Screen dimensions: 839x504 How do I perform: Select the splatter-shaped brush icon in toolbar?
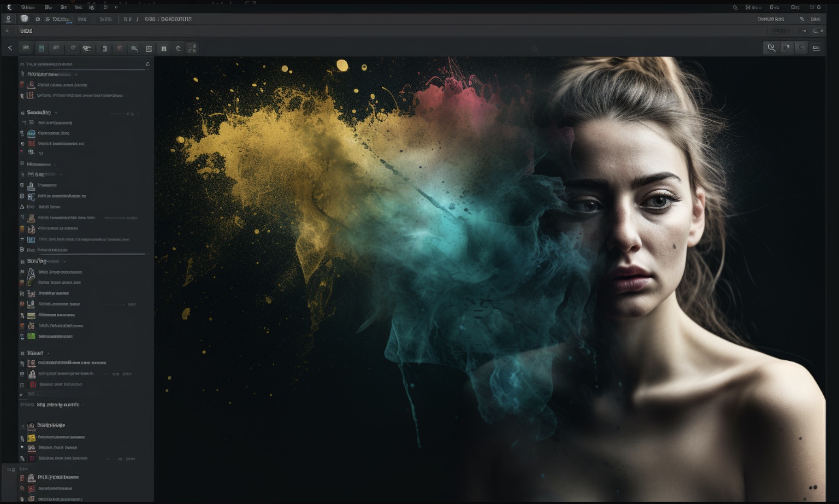[x=87, y=48]
